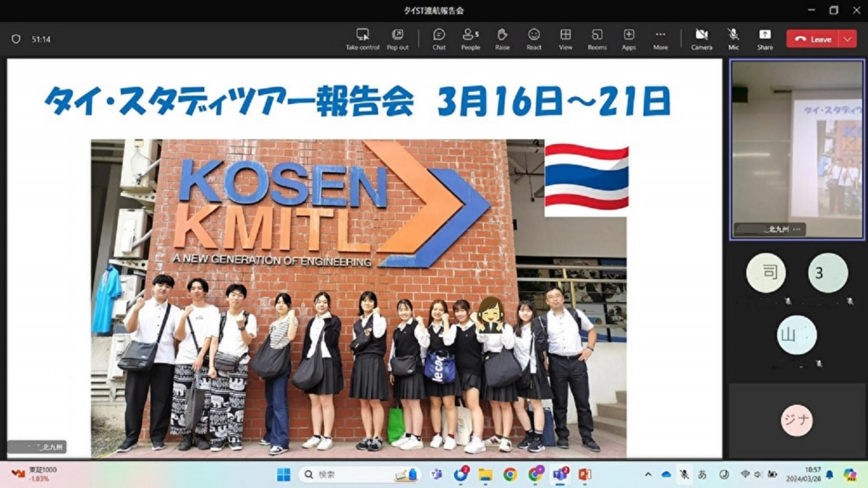Open the notifications bell icon
This screenshot has height=488, width=868.
pos(830,474)
